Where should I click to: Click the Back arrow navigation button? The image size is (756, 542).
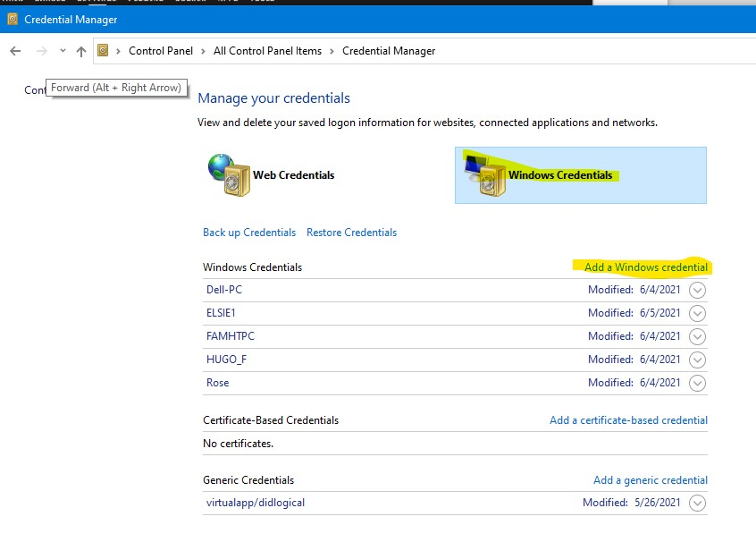(x=15, y=51)
